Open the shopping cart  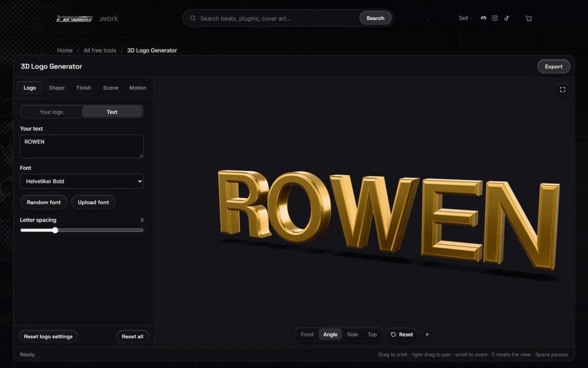tap(529, 18)
